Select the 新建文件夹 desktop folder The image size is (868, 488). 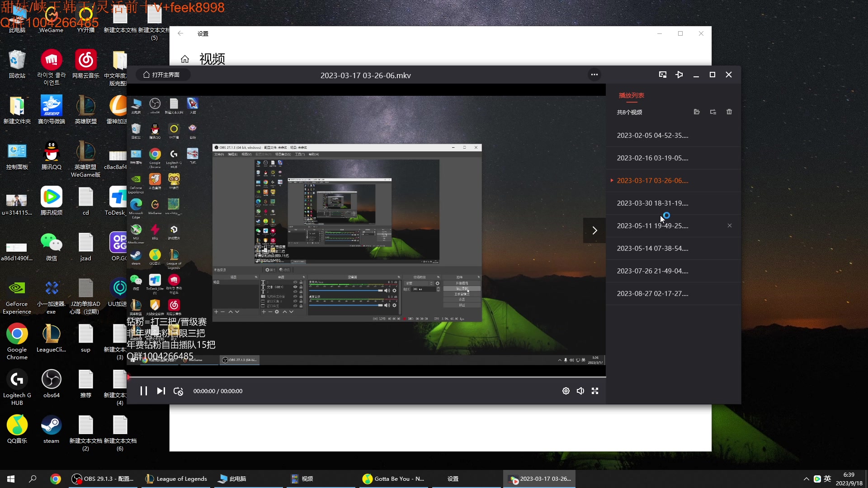tap(17, 110)
